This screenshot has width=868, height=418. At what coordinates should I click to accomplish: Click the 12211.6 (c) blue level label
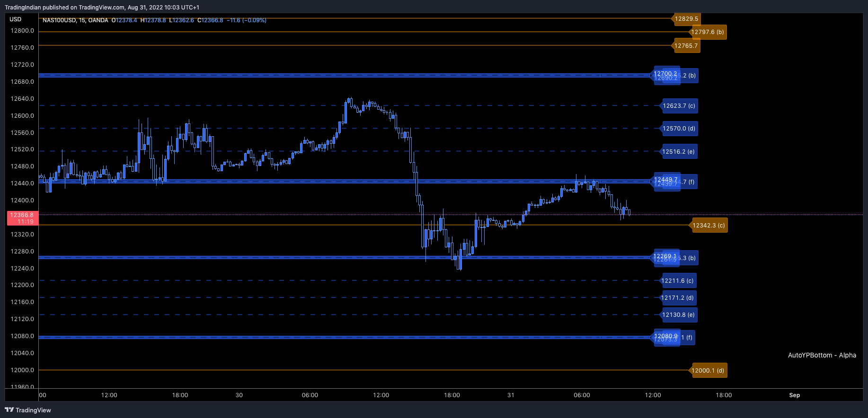click(678, 281)
